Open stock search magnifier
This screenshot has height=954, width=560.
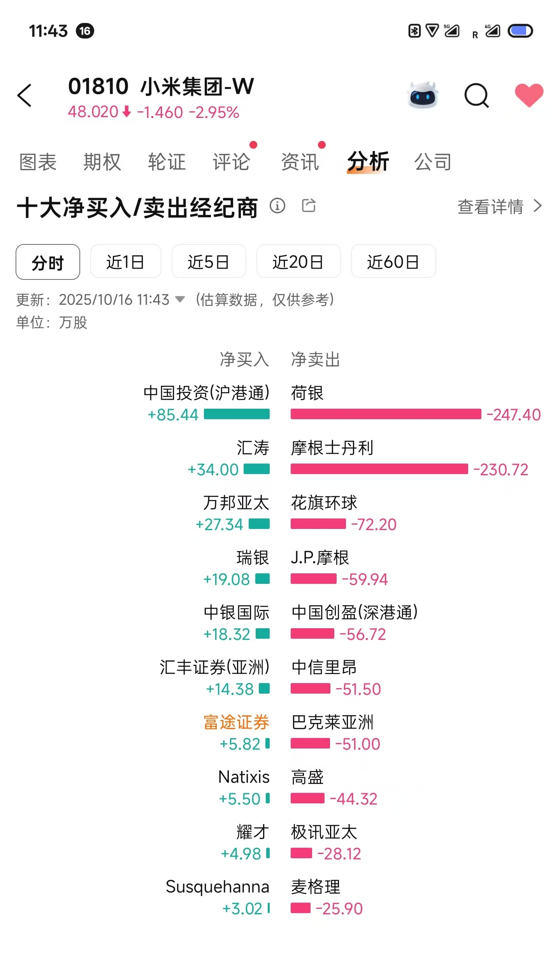point(476,95)
